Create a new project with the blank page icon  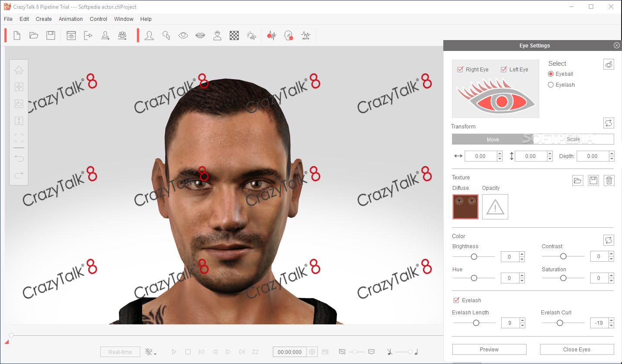pyautogui.click(x=17, y=36)
